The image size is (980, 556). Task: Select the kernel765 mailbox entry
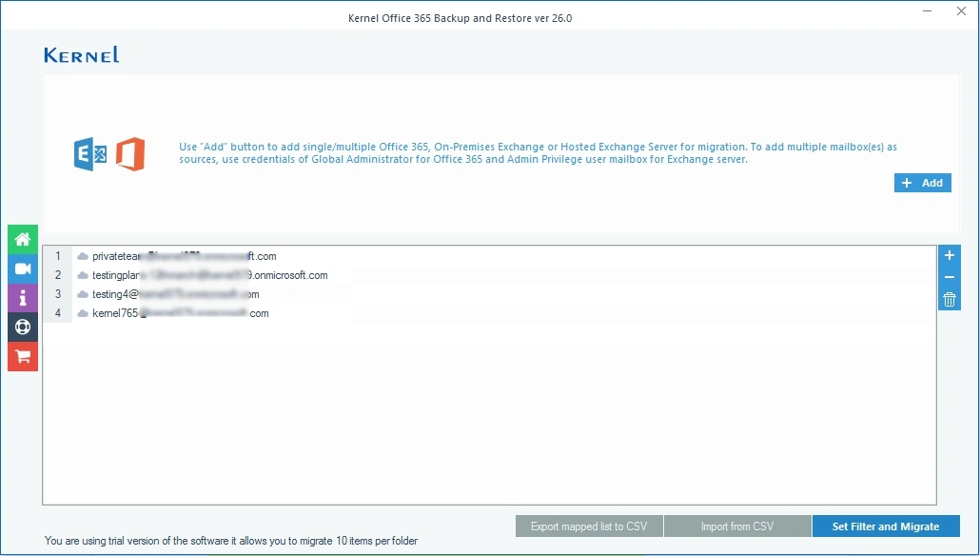(181, 313)
